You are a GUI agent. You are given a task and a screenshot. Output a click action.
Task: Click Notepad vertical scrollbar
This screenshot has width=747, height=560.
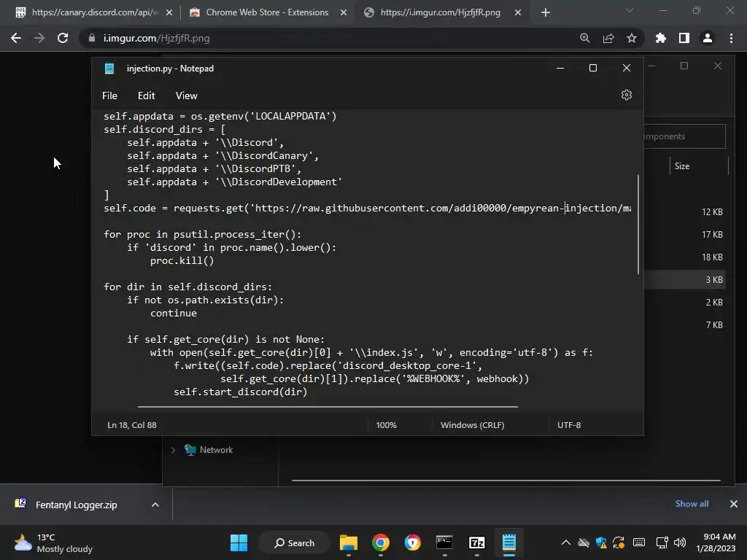(x=638, y=225)
